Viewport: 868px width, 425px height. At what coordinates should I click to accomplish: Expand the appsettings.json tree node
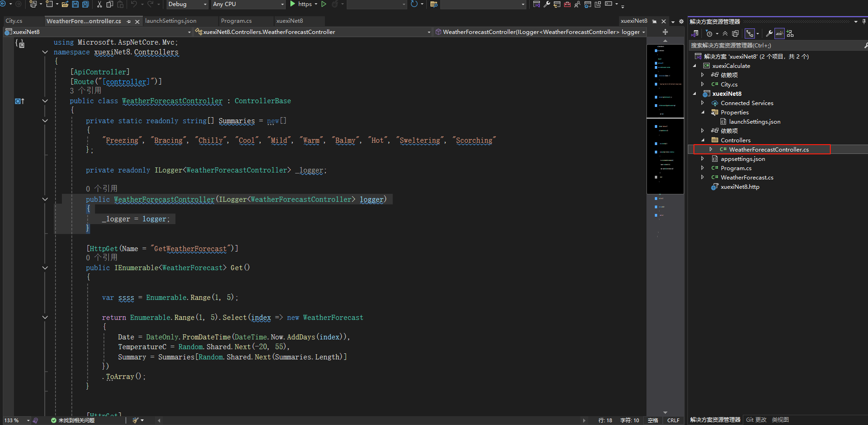pyautogui.click(x=703, y=159)
